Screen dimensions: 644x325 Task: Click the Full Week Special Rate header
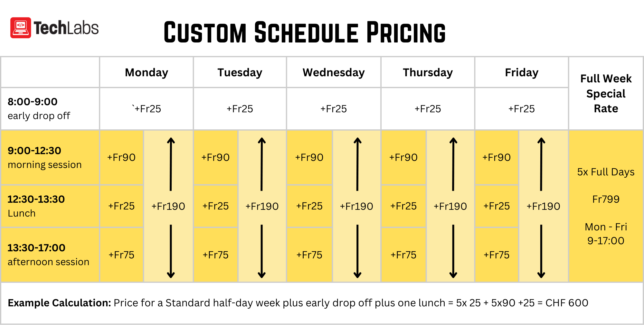coord(606,93)
